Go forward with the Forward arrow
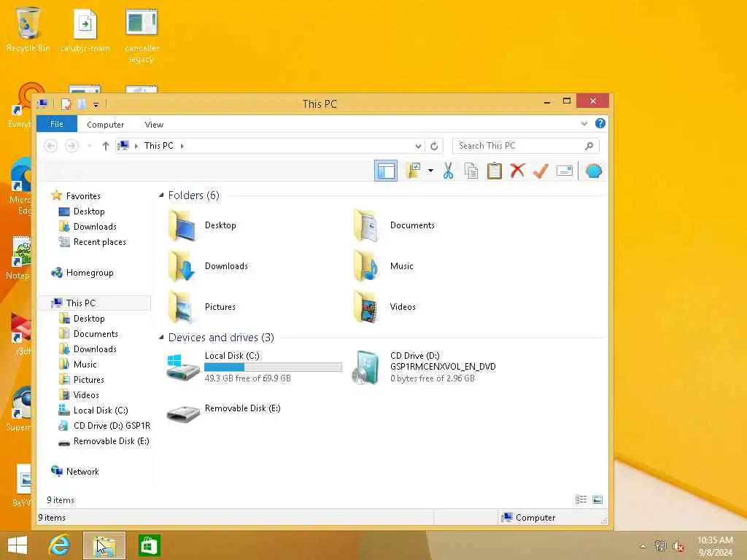747x560 pixels. pyautogui.click(x=71, y=146)
